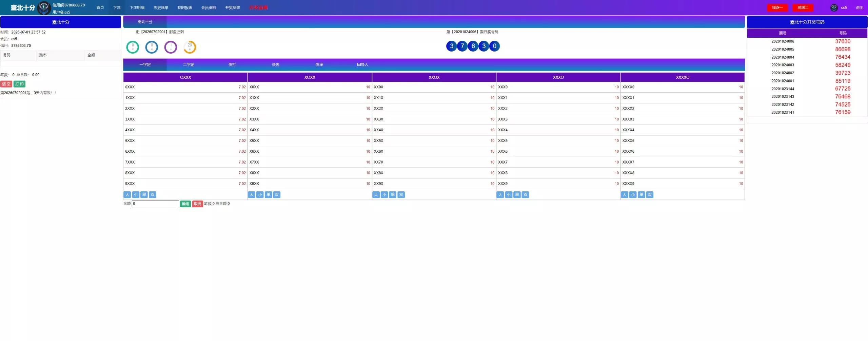Click the OXXX column header

point(185,77)
